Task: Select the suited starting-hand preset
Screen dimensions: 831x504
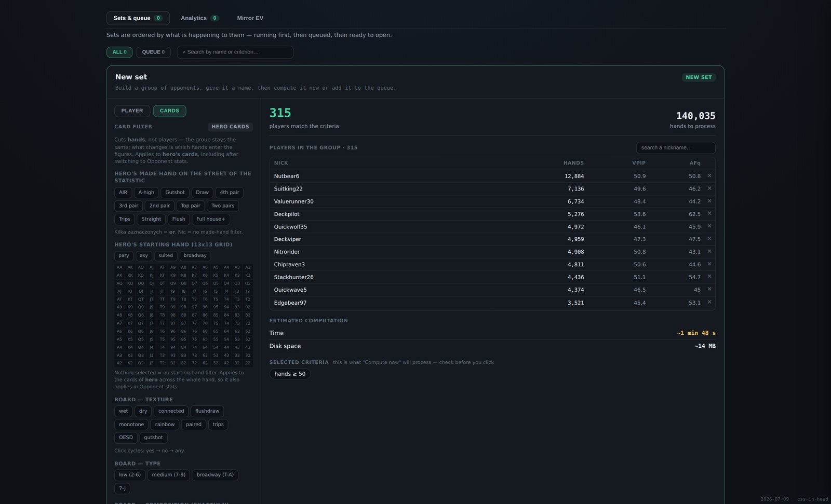Action: pos(166,256)
